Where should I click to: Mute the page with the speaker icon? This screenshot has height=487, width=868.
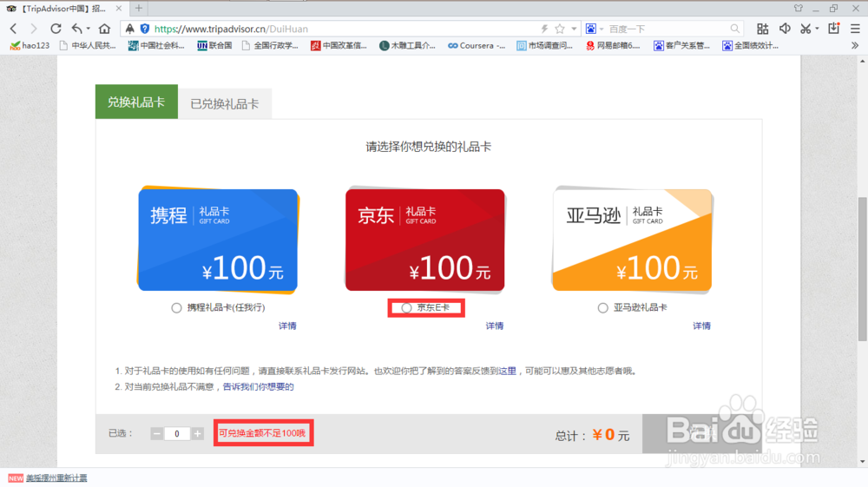coord(785,29)
